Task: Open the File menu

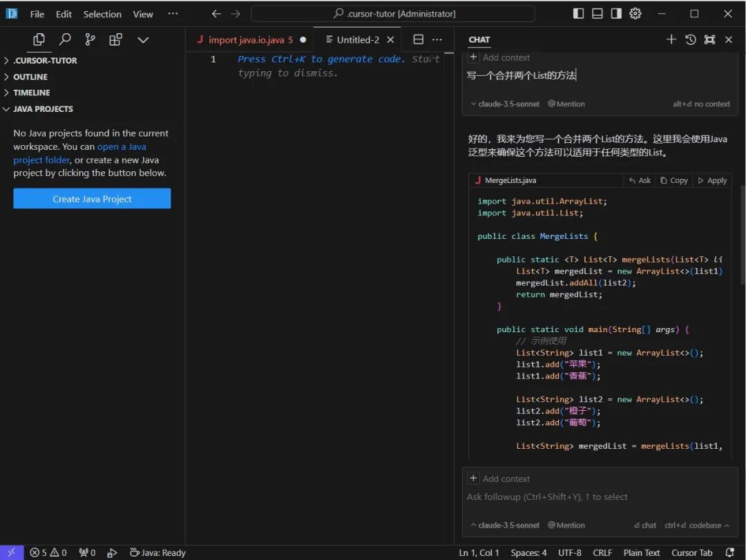Action: click(37, 15)
